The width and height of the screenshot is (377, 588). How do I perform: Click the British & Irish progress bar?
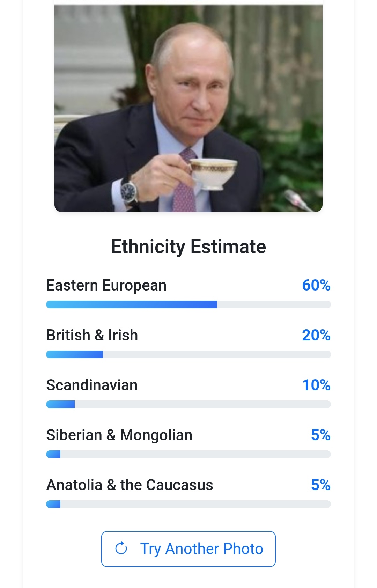click(188, 354)
